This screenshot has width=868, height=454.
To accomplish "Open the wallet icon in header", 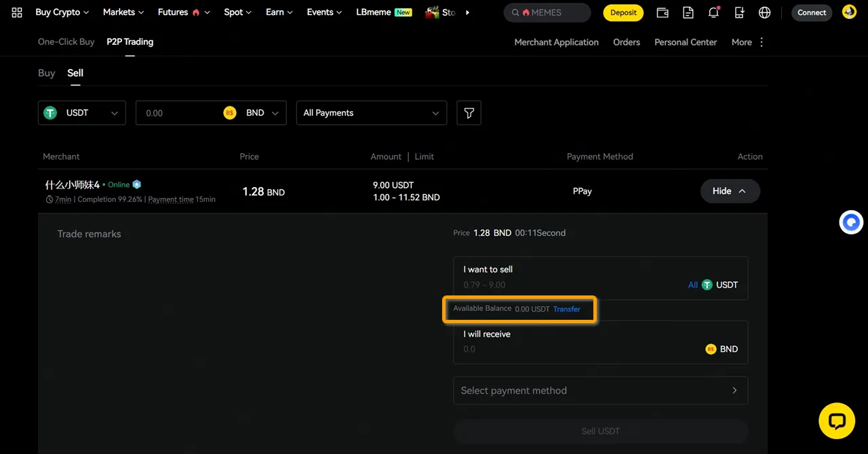I will (663, 12).
